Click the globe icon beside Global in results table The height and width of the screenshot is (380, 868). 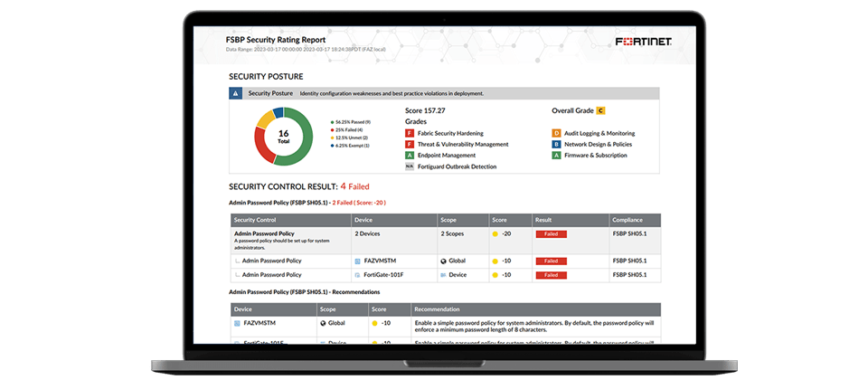pyautogui.click(x=444, y=261)
